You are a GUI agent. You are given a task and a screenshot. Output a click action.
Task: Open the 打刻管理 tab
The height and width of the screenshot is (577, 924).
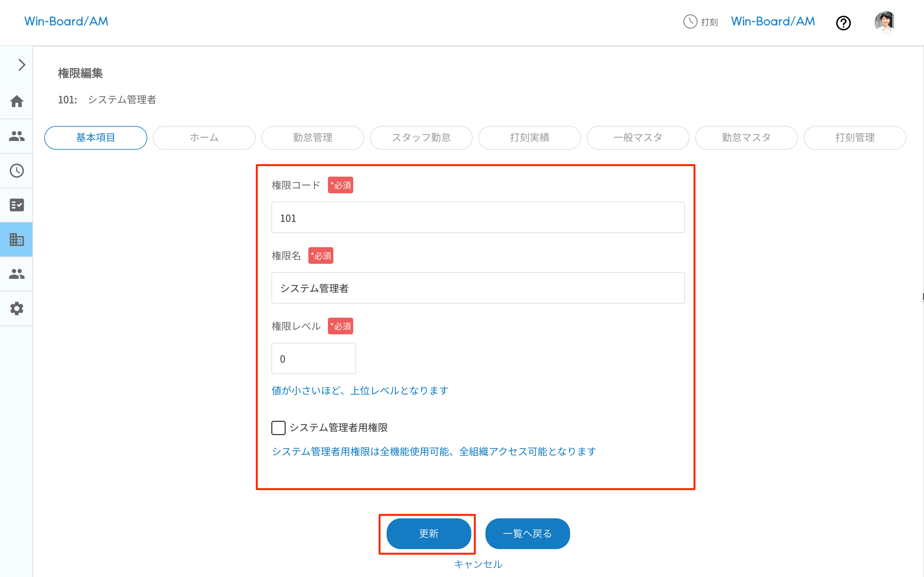click(854, 138)
